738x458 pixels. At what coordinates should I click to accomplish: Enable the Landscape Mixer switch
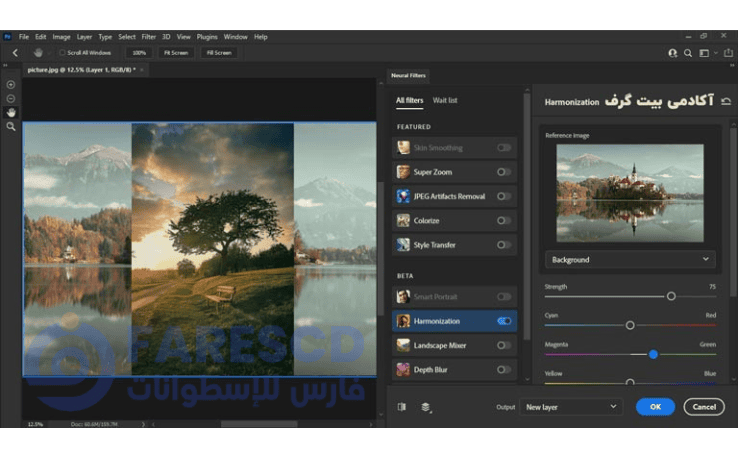click(x=504, y=346)
